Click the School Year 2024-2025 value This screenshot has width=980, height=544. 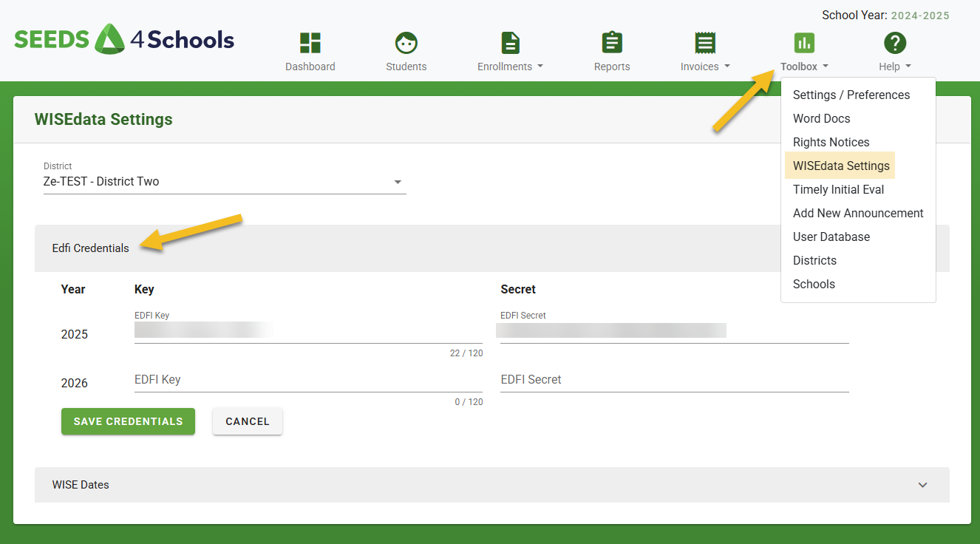coord(920,16)
